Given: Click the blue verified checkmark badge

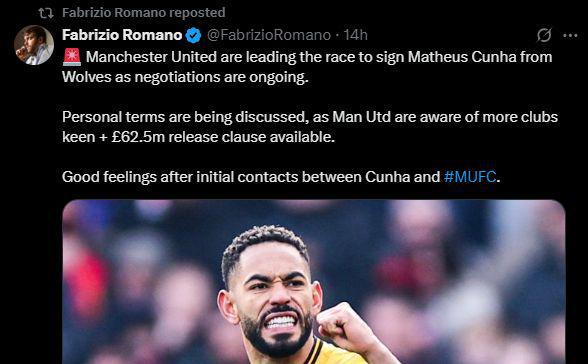Looking at the screenshot, I should coord(194,35).
